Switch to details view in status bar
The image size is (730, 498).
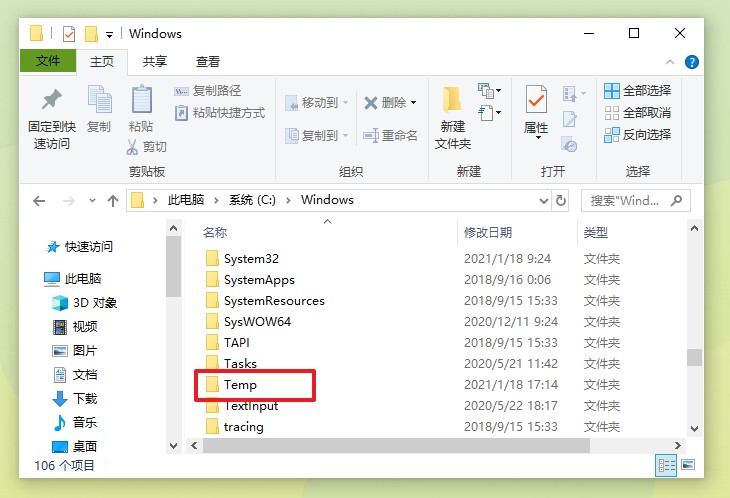[x=666, y=465]
